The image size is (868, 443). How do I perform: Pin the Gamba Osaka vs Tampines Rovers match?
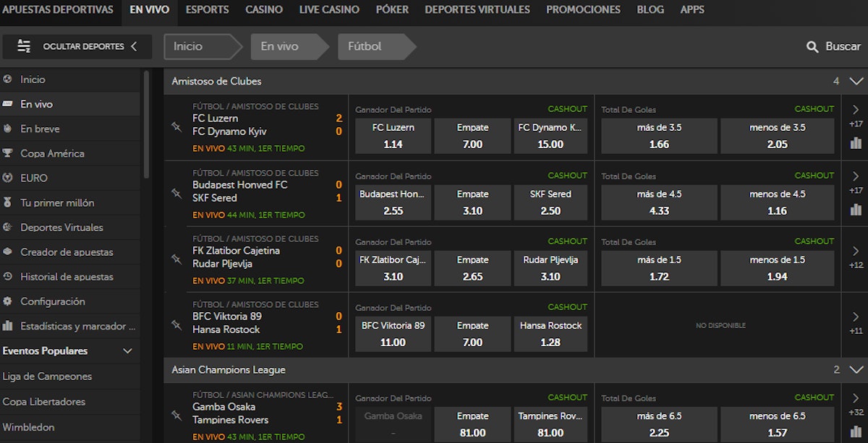[x=176, y=415]
